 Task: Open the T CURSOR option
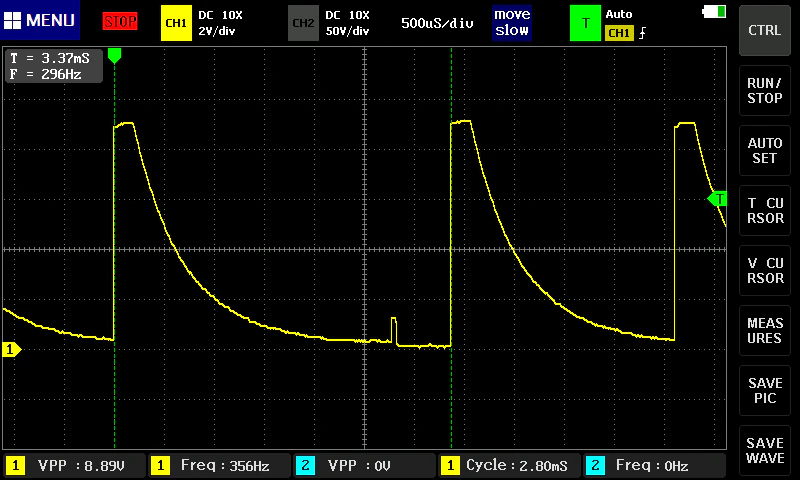pos(764,211)
